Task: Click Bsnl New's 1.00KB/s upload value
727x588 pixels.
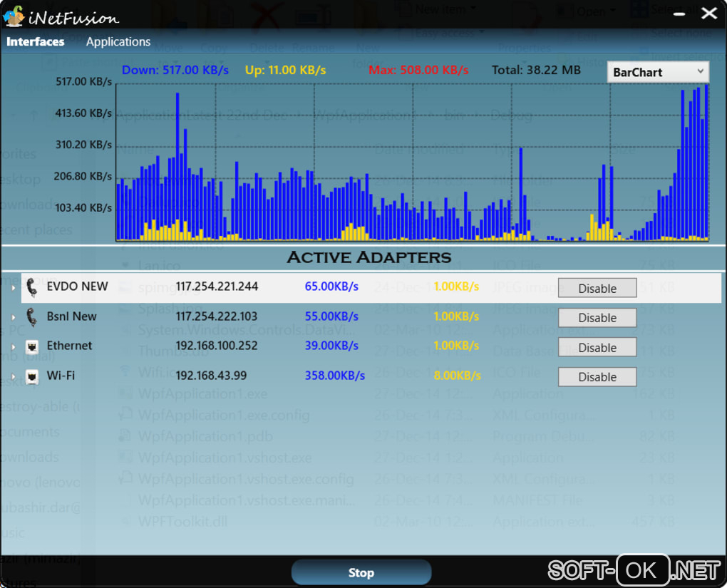Action: click(456, 316)
